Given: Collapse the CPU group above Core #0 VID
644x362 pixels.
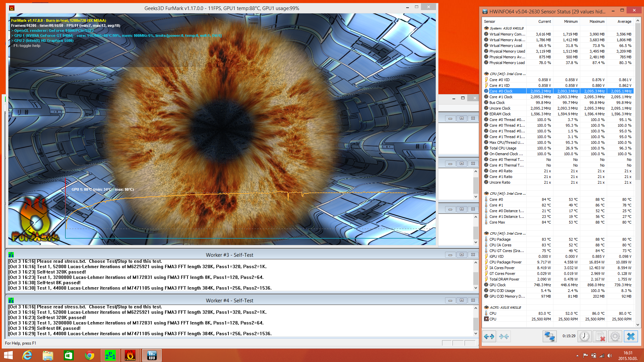Looking at the screenshot, I should [x=486, y=74].
